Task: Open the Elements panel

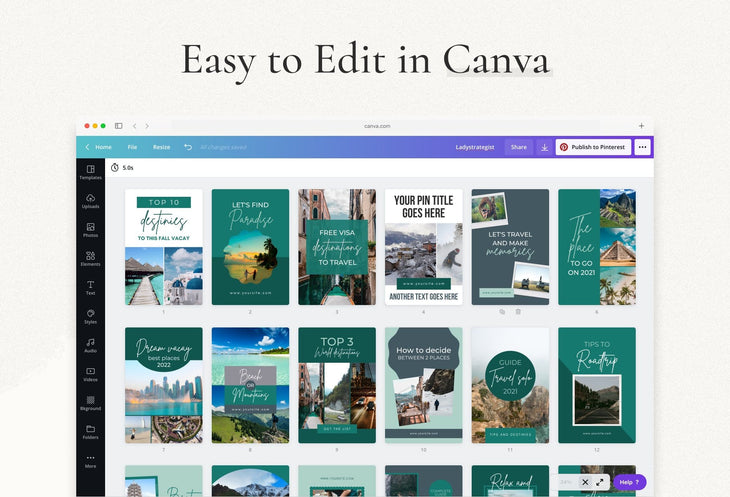Action: 90,259
